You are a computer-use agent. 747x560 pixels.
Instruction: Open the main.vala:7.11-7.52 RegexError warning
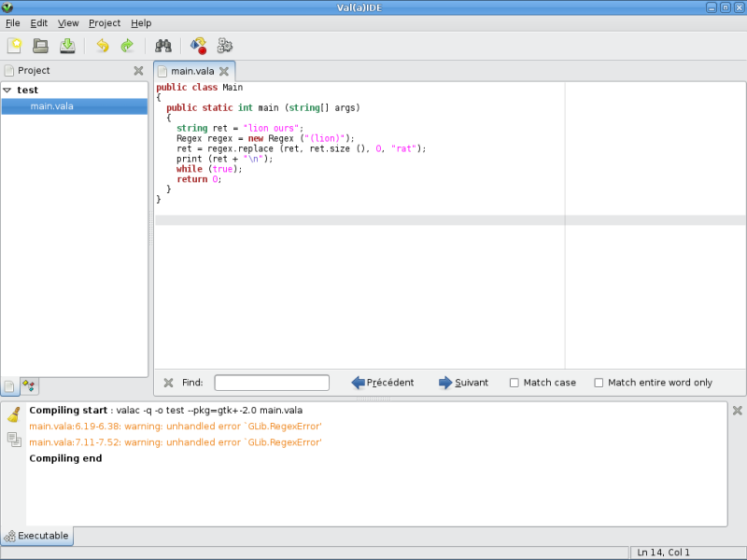click(176, 442)
